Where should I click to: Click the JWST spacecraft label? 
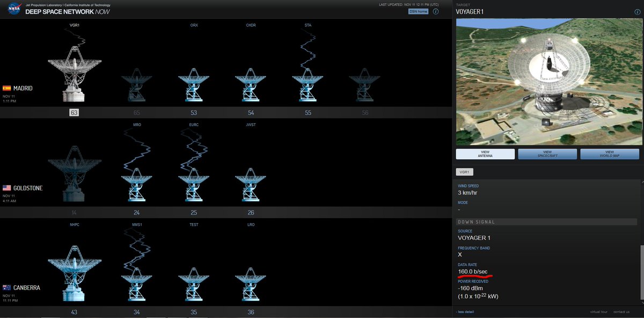(251, 125)
